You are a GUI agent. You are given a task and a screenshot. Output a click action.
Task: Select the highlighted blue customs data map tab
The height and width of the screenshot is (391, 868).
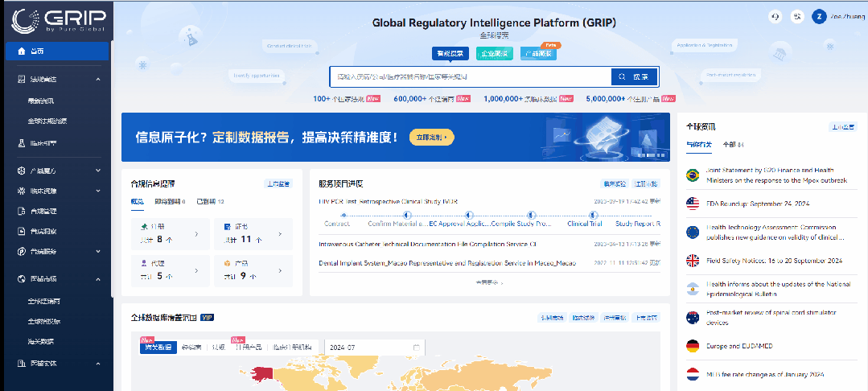pos(158,348)
